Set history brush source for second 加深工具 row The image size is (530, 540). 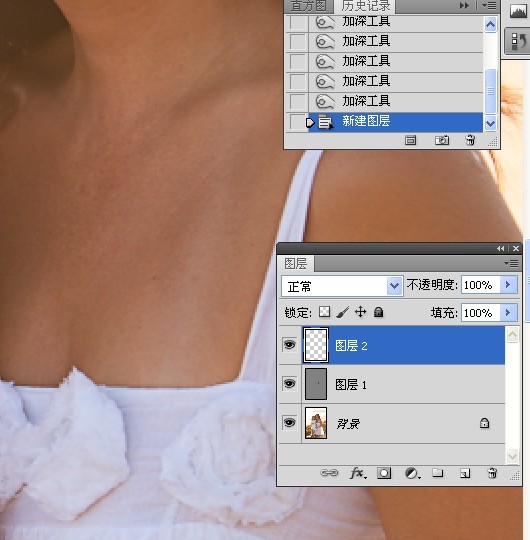[297, 42]
